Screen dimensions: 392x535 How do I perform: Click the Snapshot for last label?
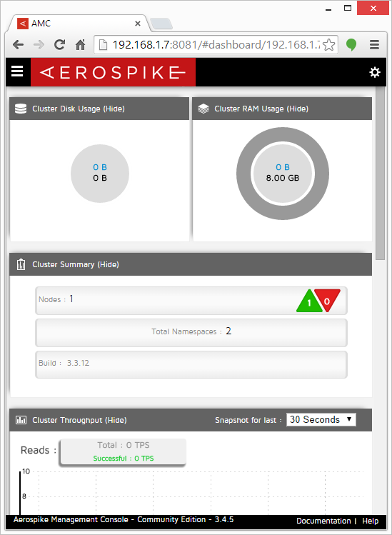pos(248,420)
